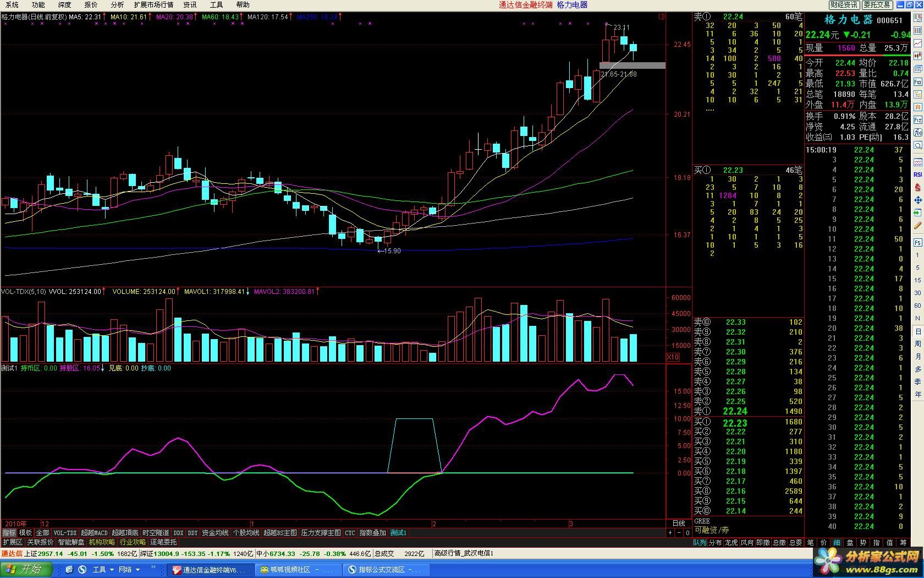Viewport: 924px width, 578px height.
Task: Select the pencil drawing tool icon
Action: [917, 225]
